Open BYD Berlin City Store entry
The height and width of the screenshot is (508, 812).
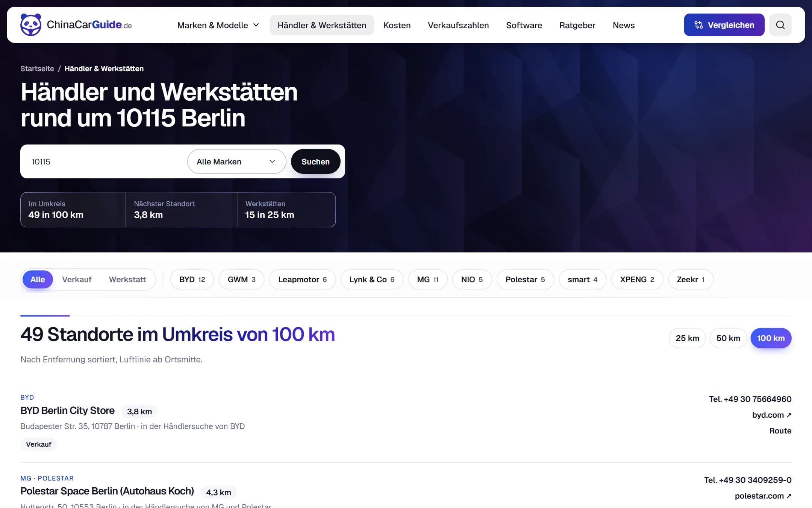tap(67, 411)
